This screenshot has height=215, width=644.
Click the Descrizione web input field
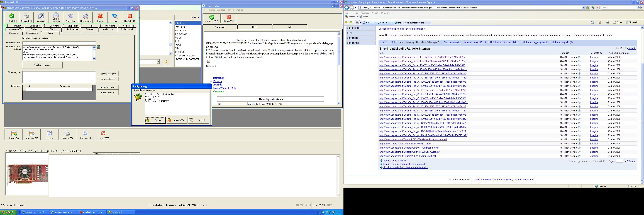click(x=59, y=43)
